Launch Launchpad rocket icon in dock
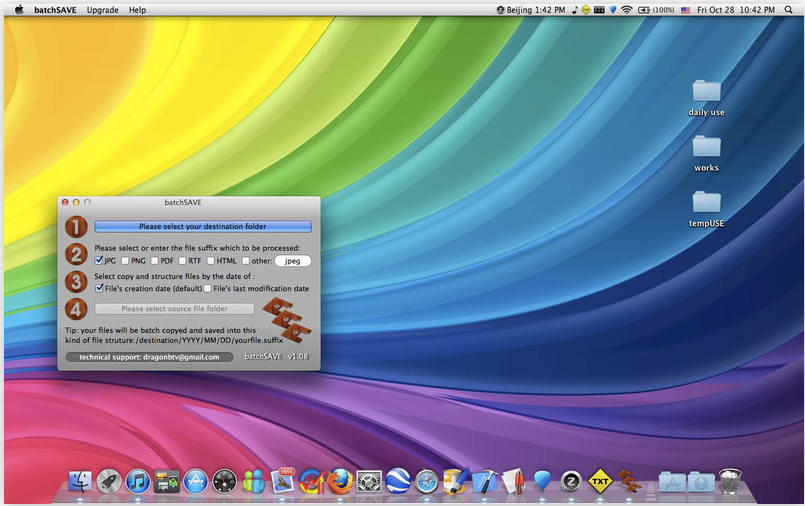The image size is (805, 506). (x=109, y=482)
